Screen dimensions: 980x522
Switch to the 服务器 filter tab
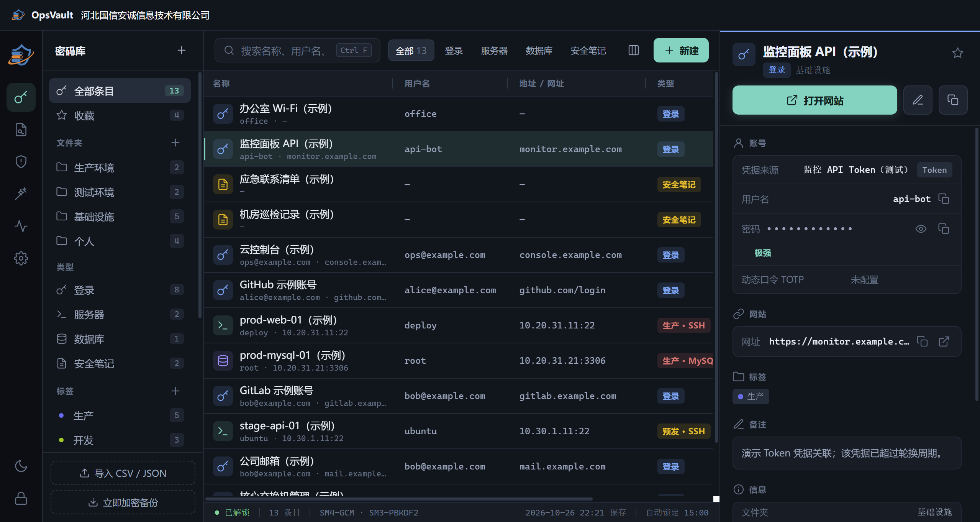494,50
